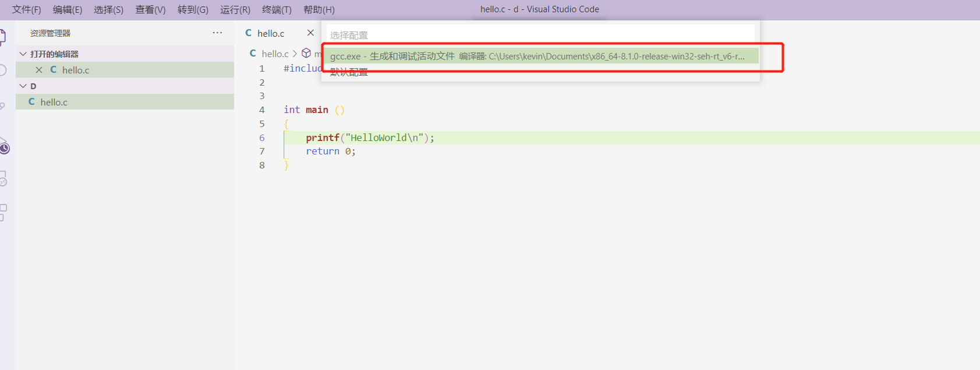Screen dimensions: 980x370
Task: Click the window title hello.c - d
Action: pyautogui.click(x=540, y=9)
